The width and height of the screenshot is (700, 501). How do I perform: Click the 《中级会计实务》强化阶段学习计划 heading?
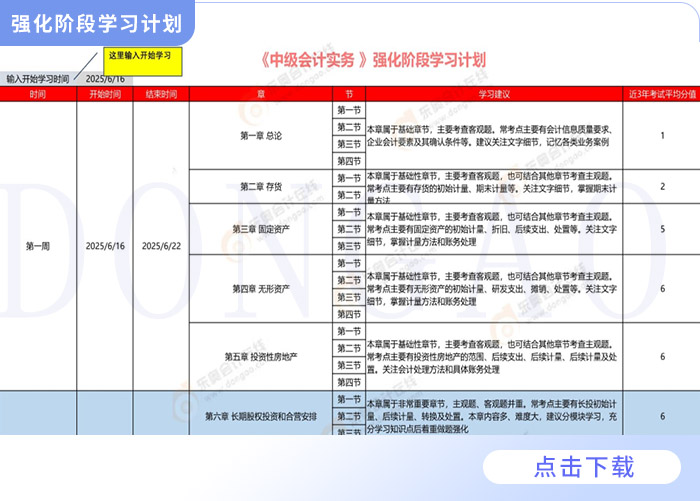(371, 60)
